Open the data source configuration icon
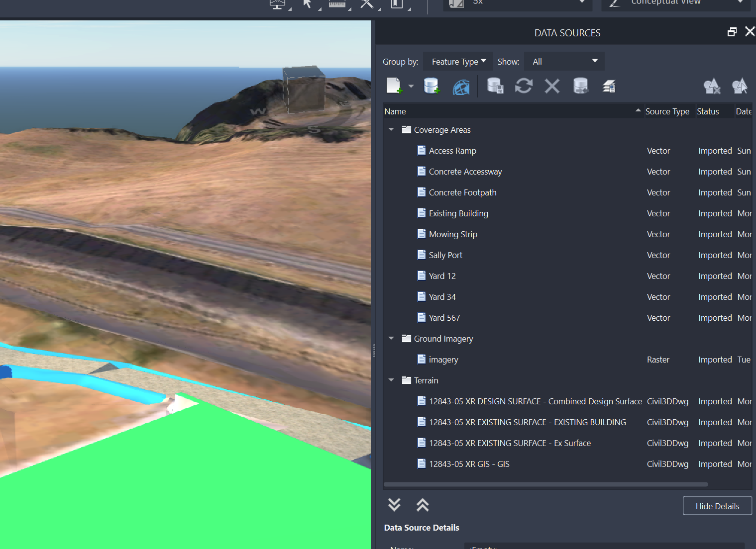 click(495, 86)
